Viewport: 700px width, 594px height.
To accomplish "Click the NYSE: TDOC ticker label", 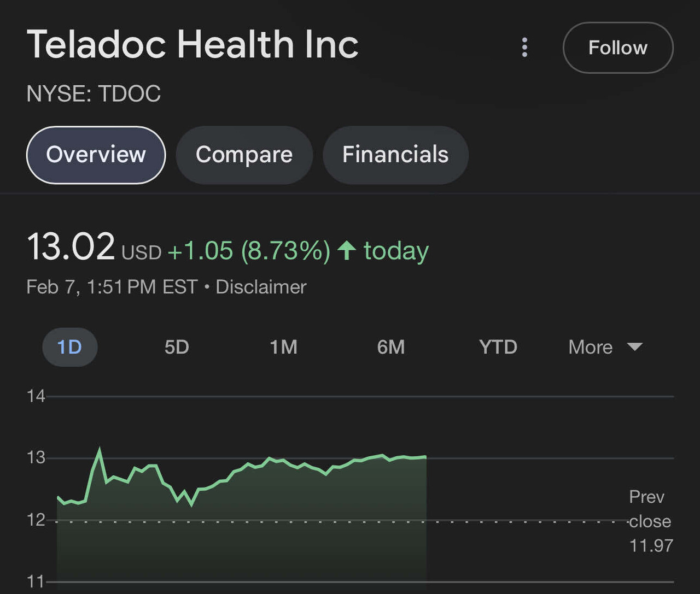I will (x=94, y=93).
